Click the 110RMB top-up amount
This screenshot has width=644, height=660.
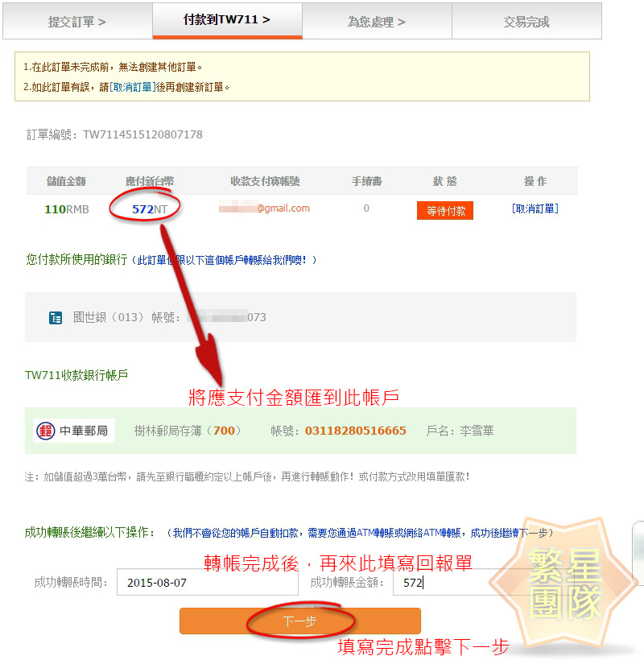coord(66,209)
